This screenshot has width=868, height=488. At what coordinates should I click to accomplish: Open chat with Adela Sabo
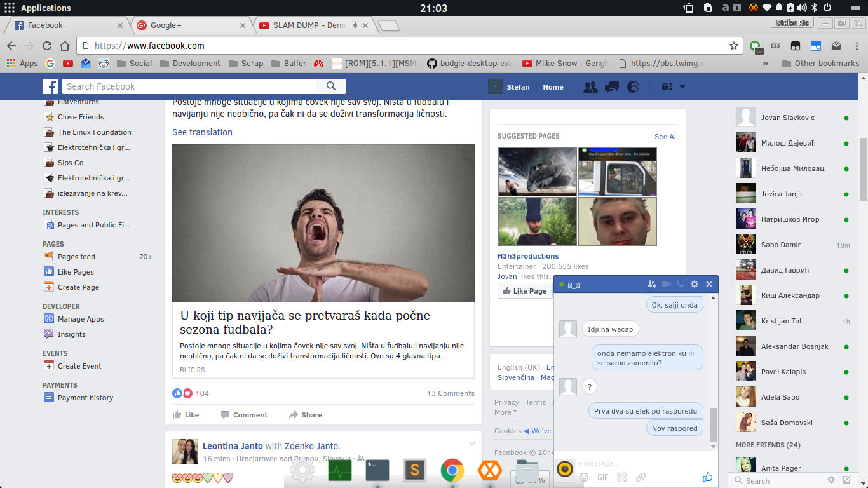point(792,397)
